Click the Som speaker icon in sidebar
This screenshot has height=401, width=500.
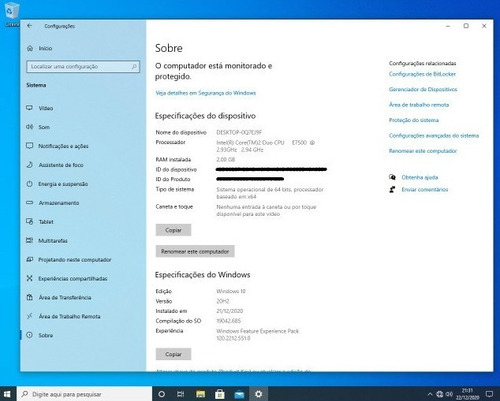(x=30, y=127)
